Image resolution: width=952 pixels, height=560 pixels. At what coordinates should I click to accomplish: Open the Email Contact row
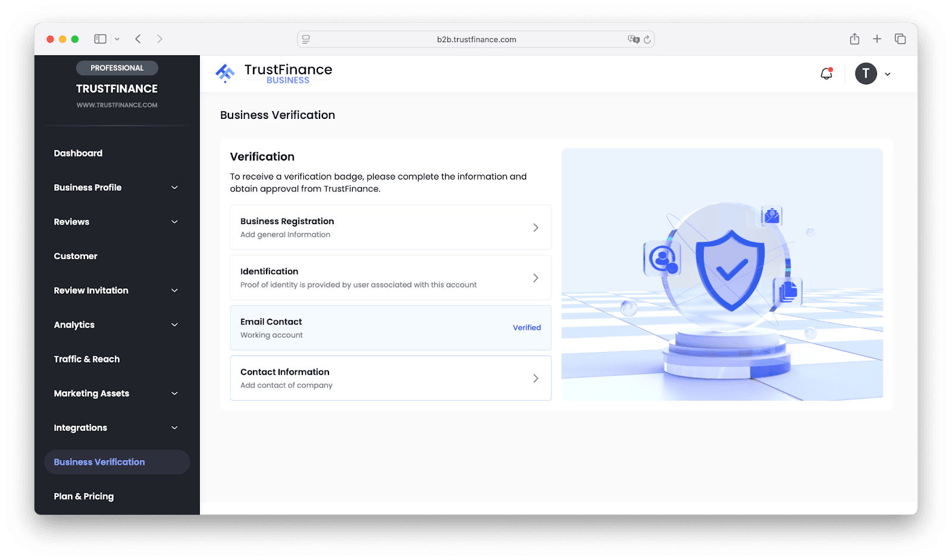coord(391,328)
